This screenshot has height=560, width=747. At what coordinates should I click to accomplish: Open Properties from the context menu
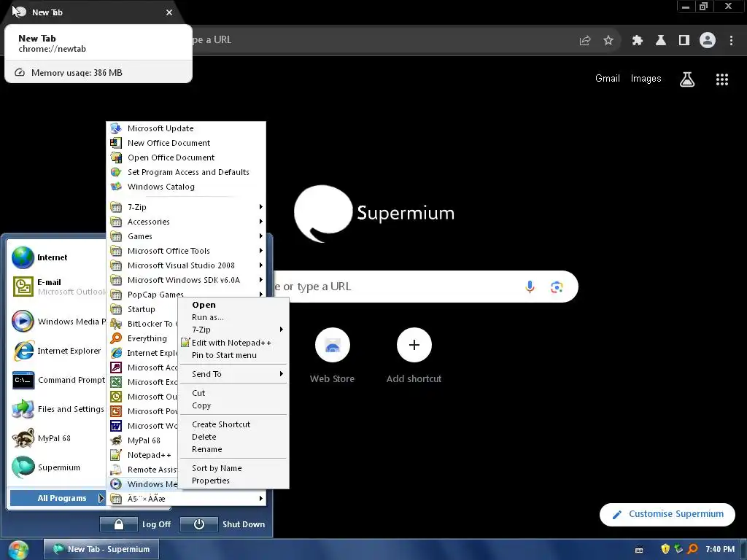coord(233,481)
